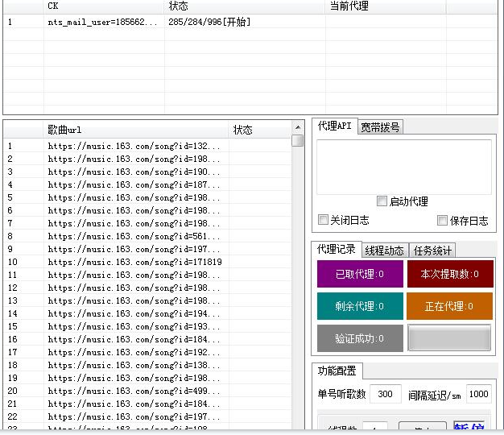Focus the 间隔延迟 input showing 1000

click(x=478, y=394)
